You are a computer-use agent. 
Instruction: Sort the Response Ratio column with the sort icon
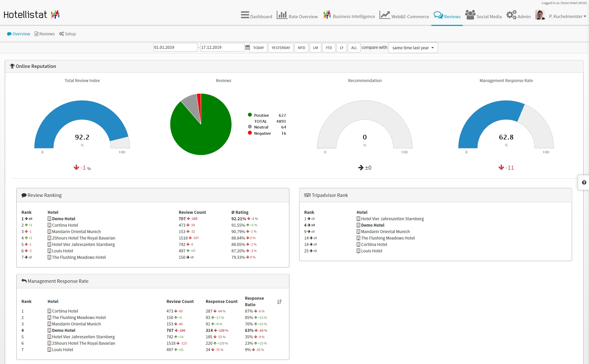(279, 302)
